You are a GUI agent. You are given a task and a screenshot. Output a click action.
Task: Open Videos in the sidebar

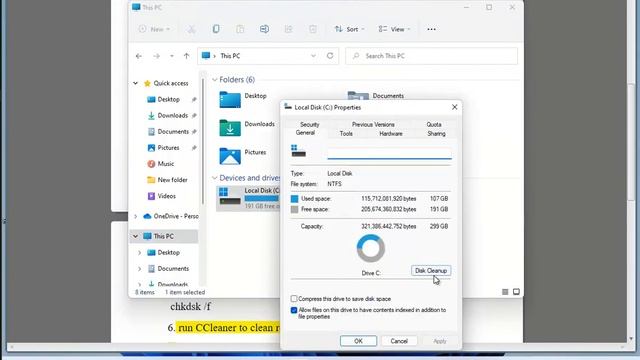(x=167, y=196)
